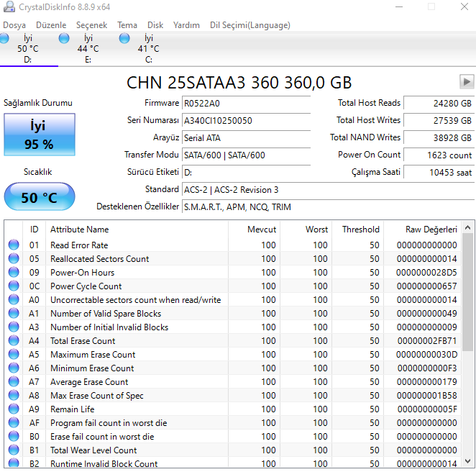Click status orb for Read Error Rate
Screen dimensions: 476x472
14,245
